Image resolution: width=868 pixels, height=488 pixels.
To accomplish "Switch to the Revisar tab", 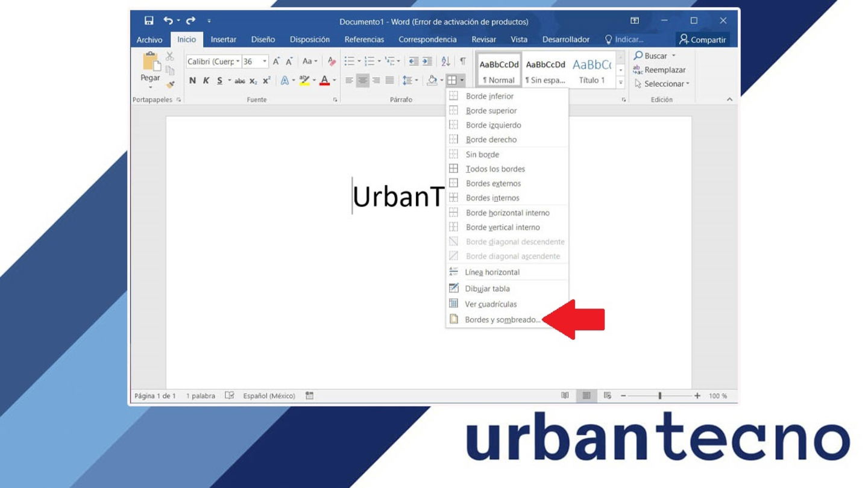I will tap(484, 40).
